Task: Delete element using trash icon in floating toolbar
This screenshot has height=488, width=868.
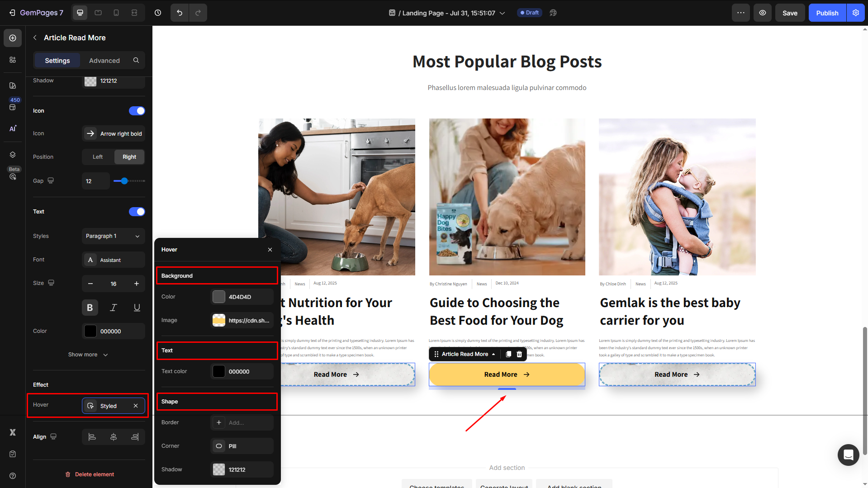Action: click(x=519, y=354)
